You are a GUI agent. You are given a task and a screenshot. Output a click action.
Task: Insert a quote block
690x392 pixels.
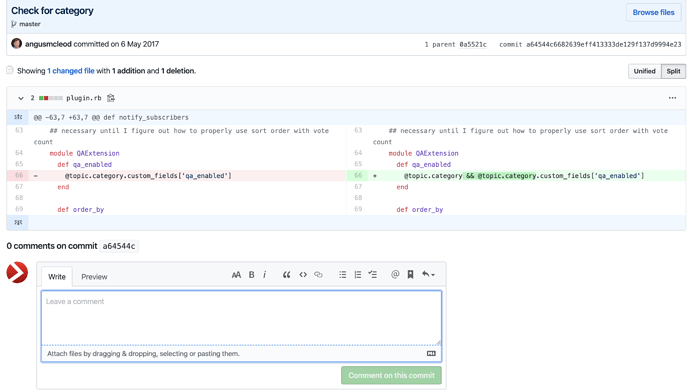pyautogui.click(x=286, y=275)
